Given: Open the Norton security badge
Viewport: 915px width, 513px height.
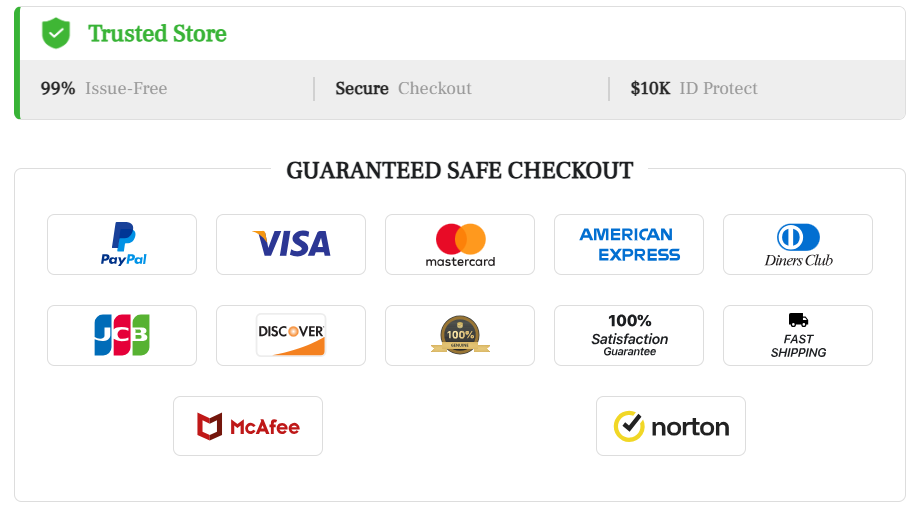Looking at the screenshot, I should click(671, 426).
